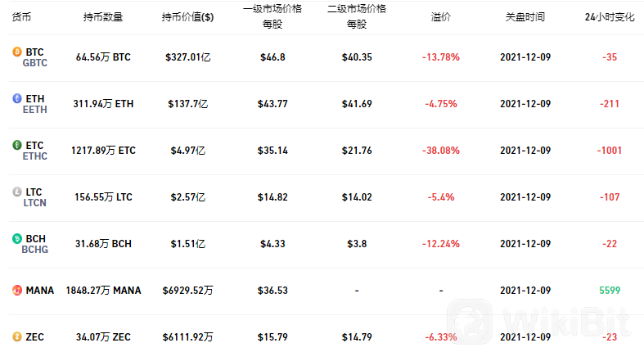Click the 1848.27万 MANA holdings cell

pyautogui.click(x=103, y=291)
